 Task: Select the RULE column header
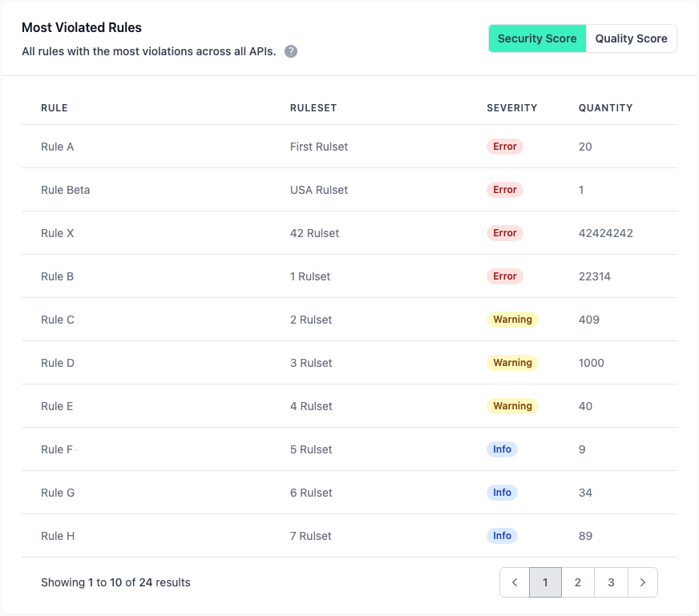55,107
